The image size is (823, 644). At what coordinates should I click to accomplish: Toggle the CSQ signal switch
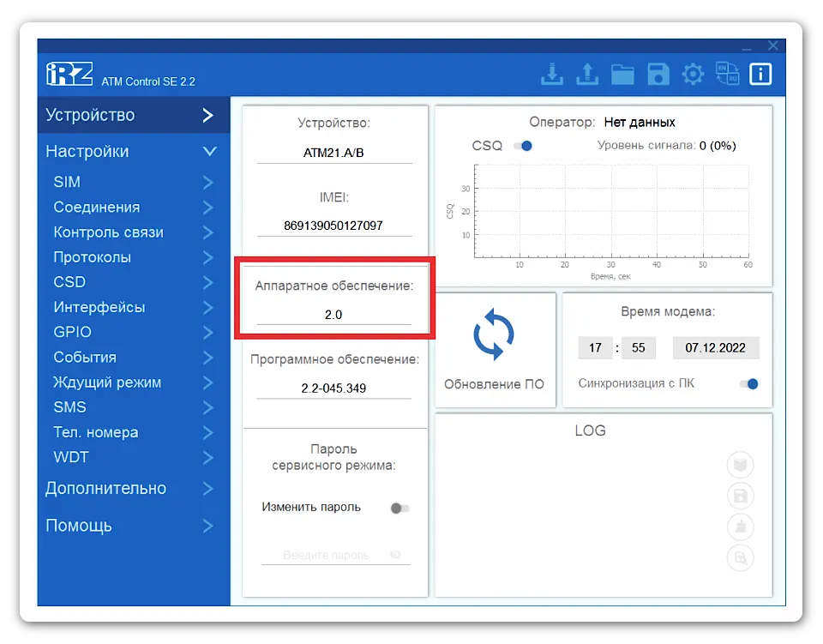[524, 146]
